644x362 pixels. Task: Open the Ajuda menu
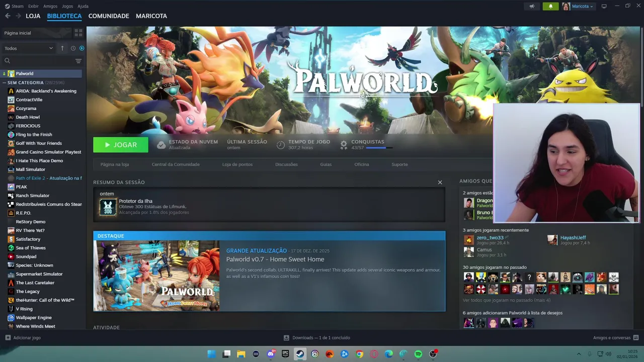[x=83, y=6]
